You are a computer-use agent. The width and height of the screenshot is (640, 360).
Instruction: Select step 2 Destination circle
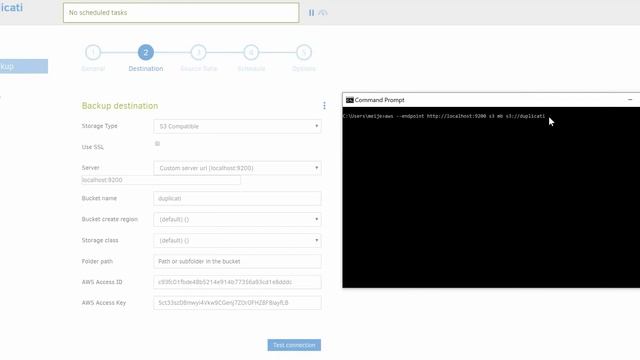[x=146, y=52]
